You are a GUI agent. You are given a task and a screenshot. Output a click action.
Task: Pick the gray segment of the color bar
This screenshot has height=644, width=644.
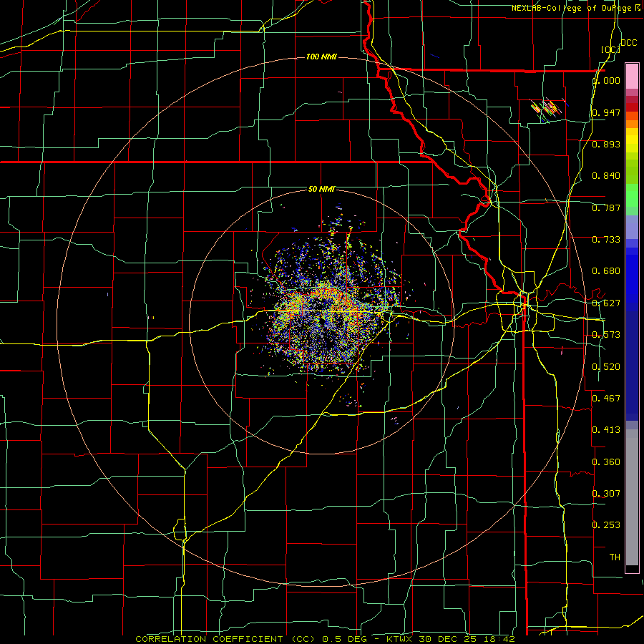[x=632, y=497]
